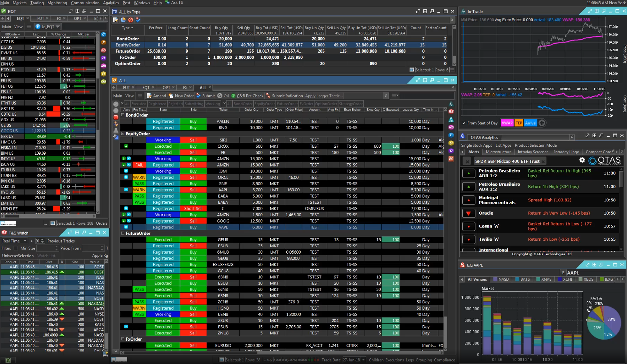Screen dimensions: 627x364
Task: Toggle the Executed state filter
Action: [x=139, y=104]
